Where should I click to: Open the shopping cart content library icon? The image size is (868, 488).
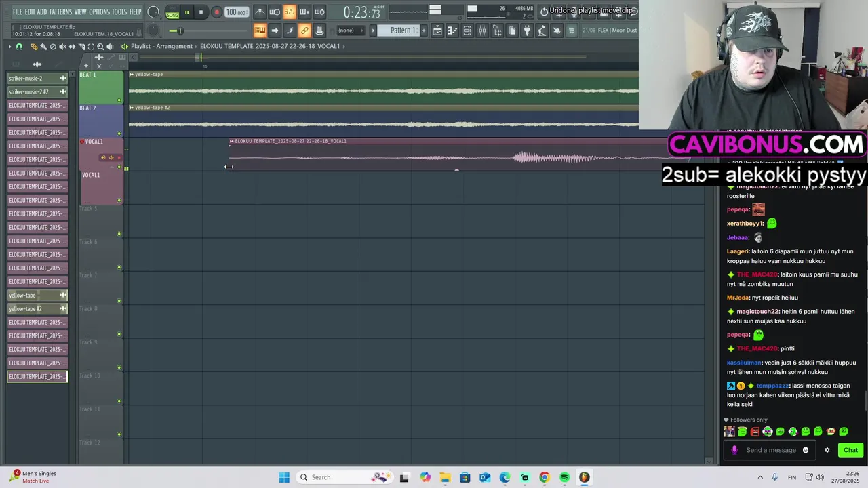pos(572,30)
